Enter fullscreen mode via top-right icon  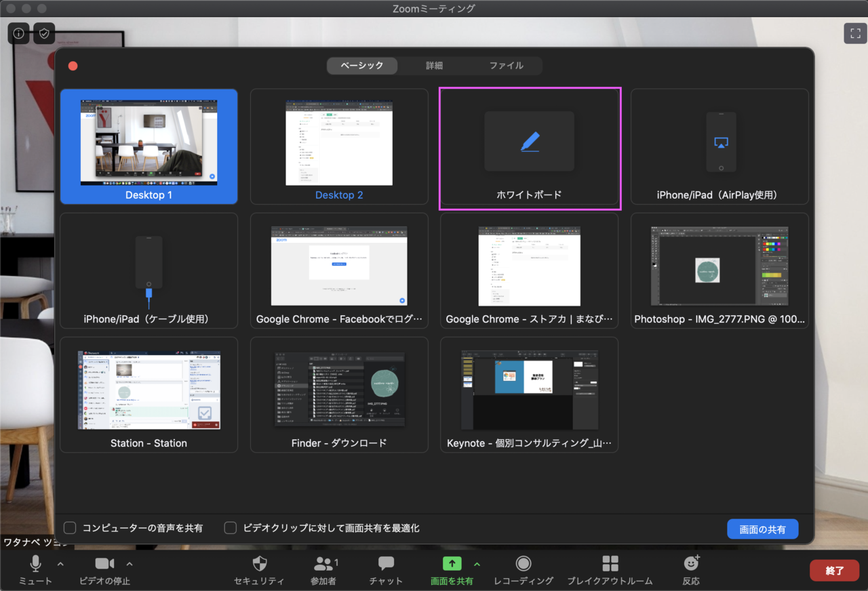tap(854, 33)
